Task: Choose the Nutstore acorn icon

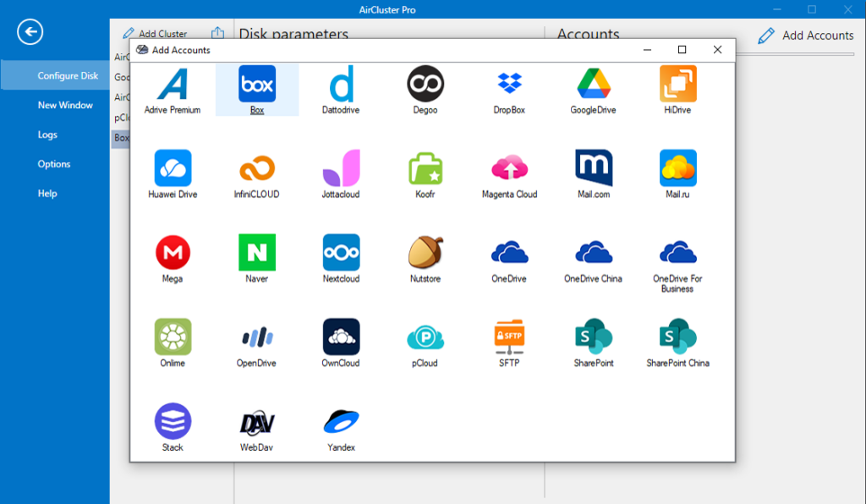Action: click(x=425, y=252)
